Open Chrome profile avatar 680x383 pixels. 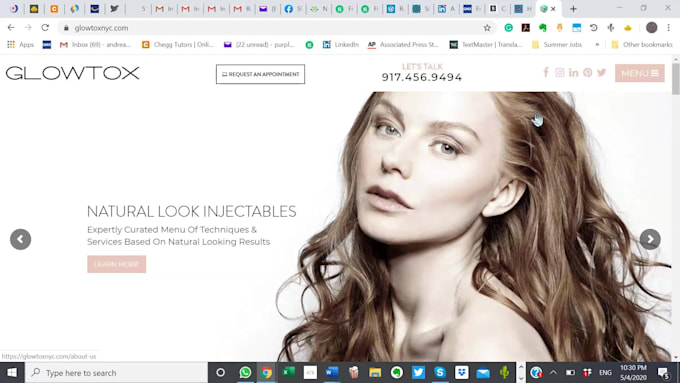[x=651, y=27]
